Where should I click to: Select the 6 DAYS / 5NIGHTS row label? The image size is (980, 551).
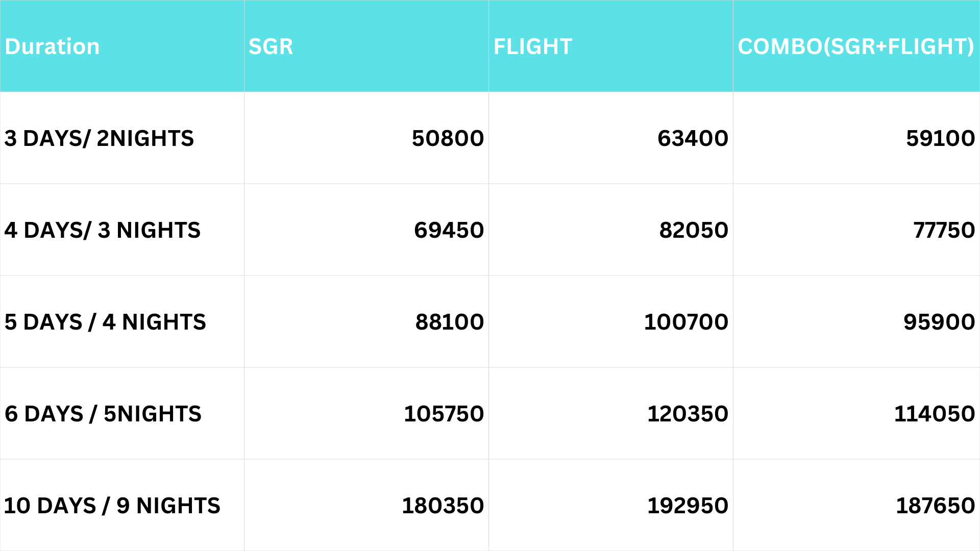103,414
